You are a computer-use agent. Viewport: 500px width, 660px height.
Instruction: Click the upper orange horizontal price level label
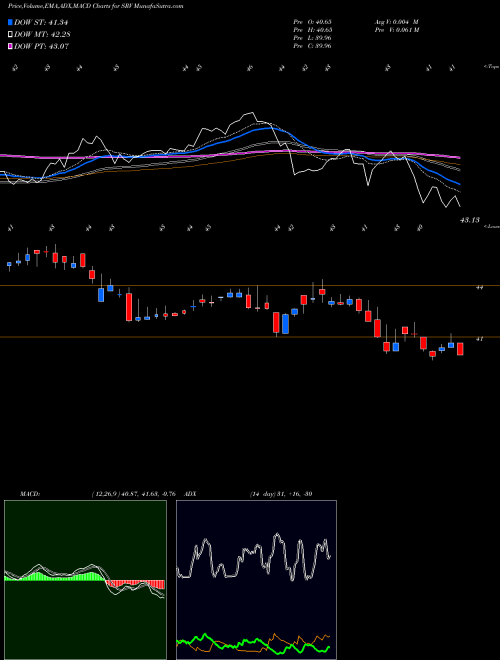point(479,287)
